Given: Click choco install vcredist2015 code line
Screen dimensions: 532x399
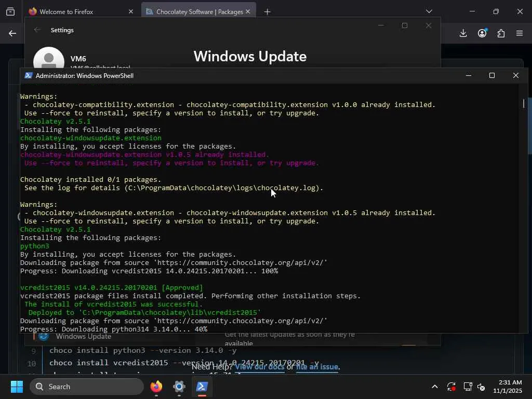Looking at the screenshot, I should click(184, 363).
